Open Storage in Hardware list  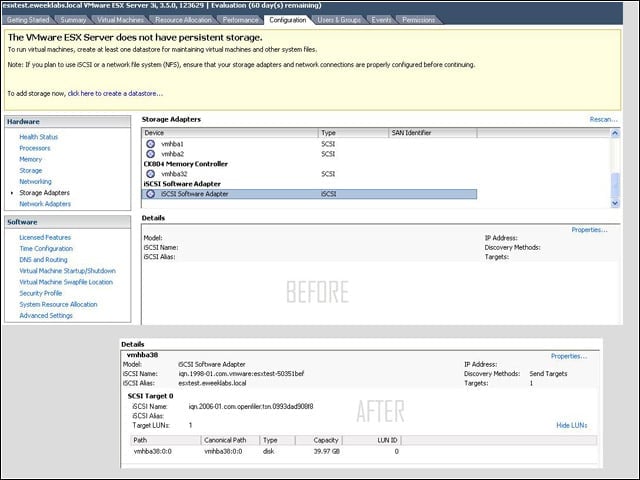point(31,170)
